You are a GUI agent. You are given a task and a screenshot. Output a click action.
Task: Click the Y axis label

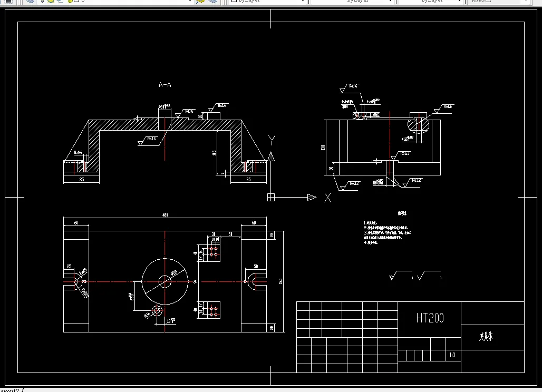(x=272, y=140)
